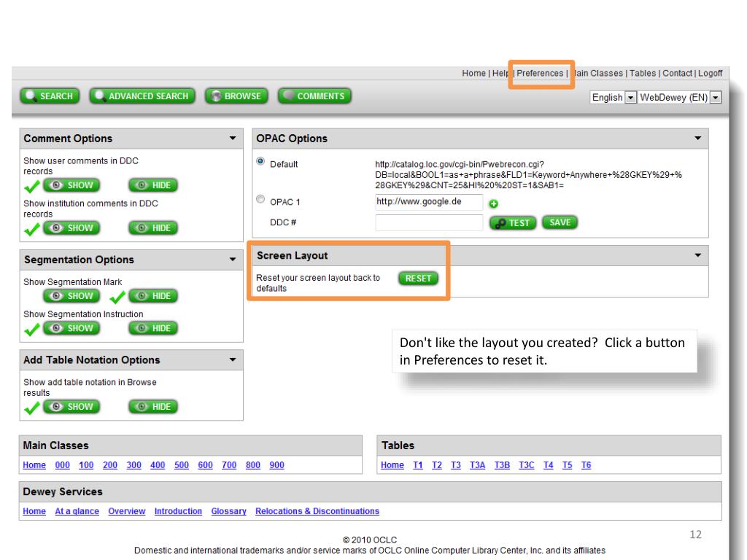Hide add table notation in Browse results

pos(153,407)
